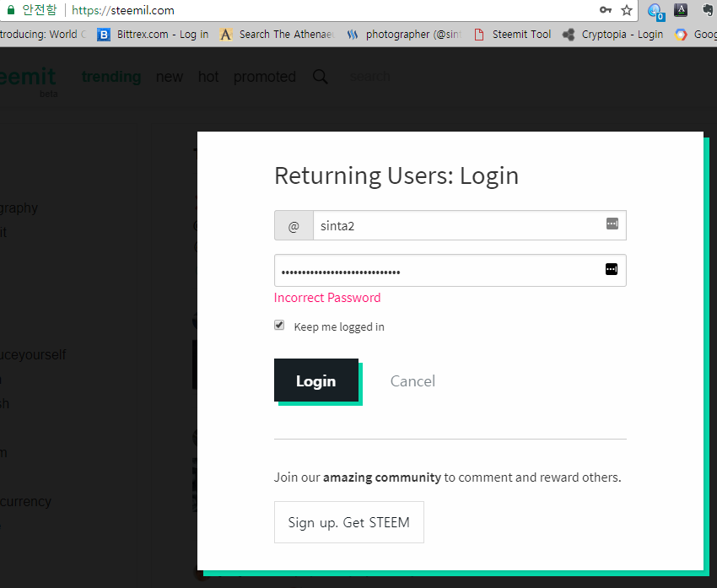
Task: Click the saved password key icon
Action: pos(606,10)
